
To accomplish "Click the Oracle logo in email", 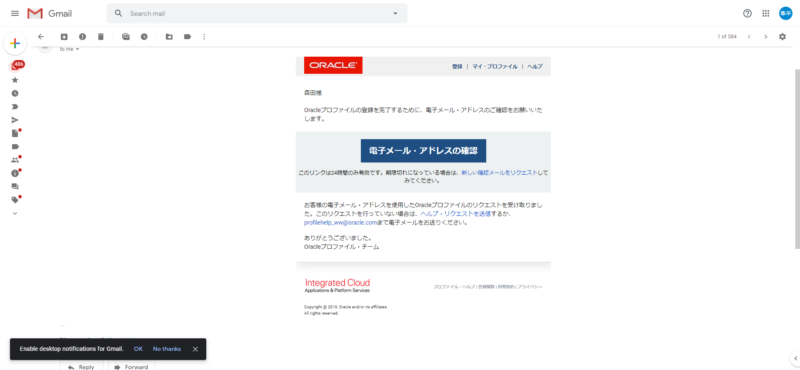I will (333, 65).
